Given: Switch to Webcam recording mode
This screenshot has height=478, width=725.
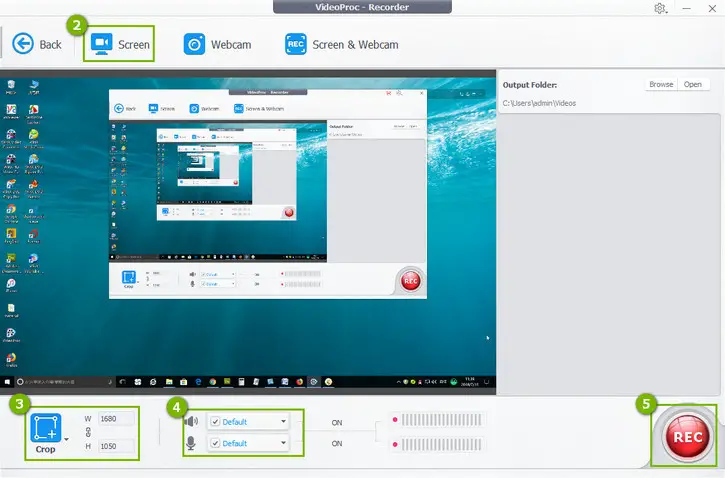Looking at the screenshot, I should tap(217, 44).
